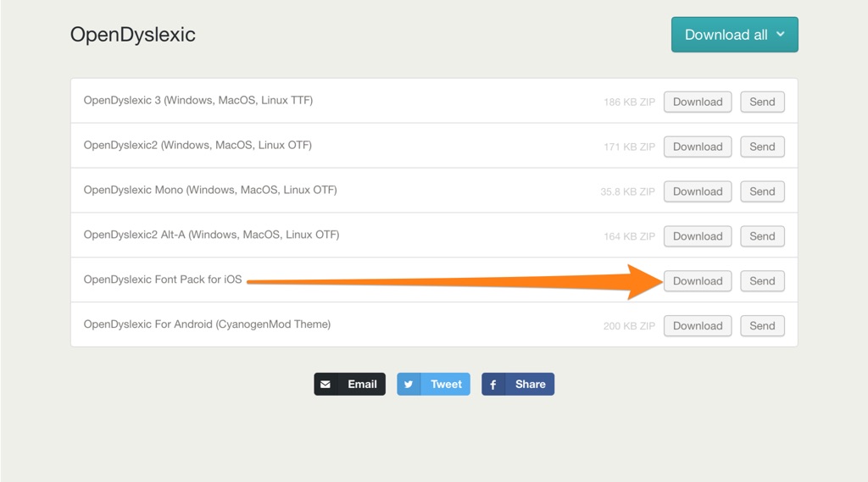Send the OpenDyslexic 3 TTF file
This screenshot has width=868, height=482.
[x=762, y=102]
